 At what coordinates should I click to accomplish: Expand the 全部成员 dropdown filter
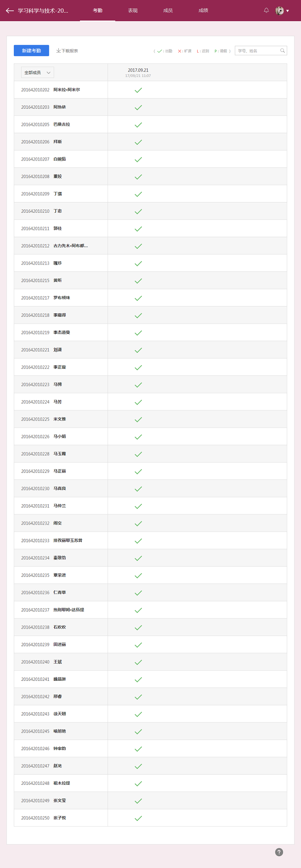(38, 73)
